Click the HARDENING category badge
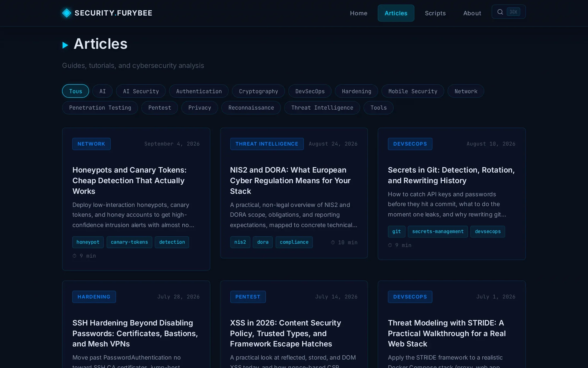The height and width of the screenshot is (368, 588). point(94,297)
